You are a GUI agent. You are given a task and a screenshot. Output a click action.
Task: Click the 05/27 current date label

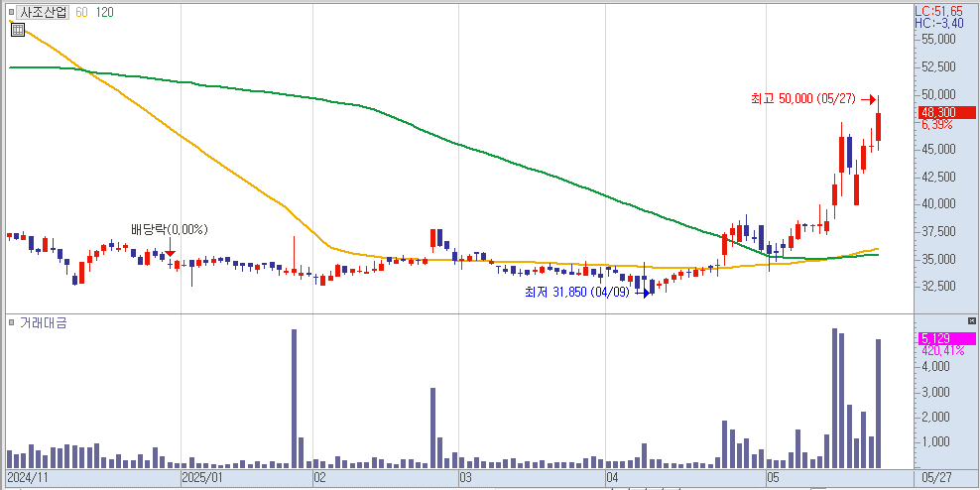pos(937,477)
